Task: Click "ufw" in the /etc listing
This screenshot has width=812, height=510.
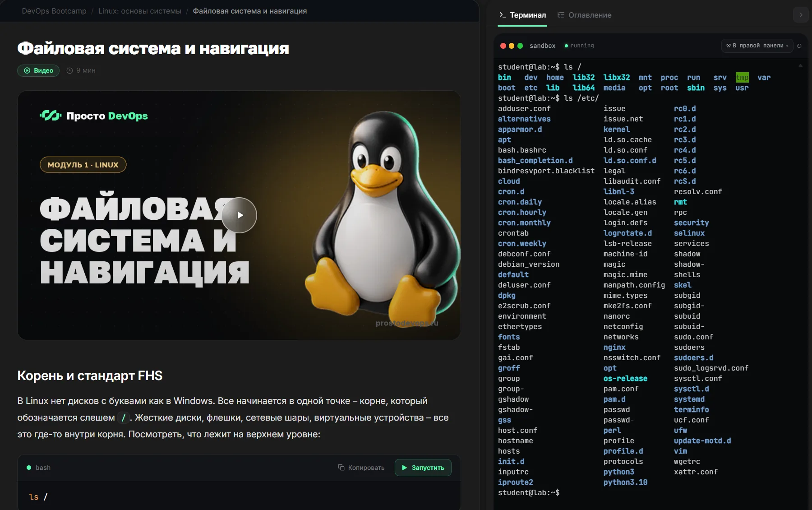Action: point(681,431)
